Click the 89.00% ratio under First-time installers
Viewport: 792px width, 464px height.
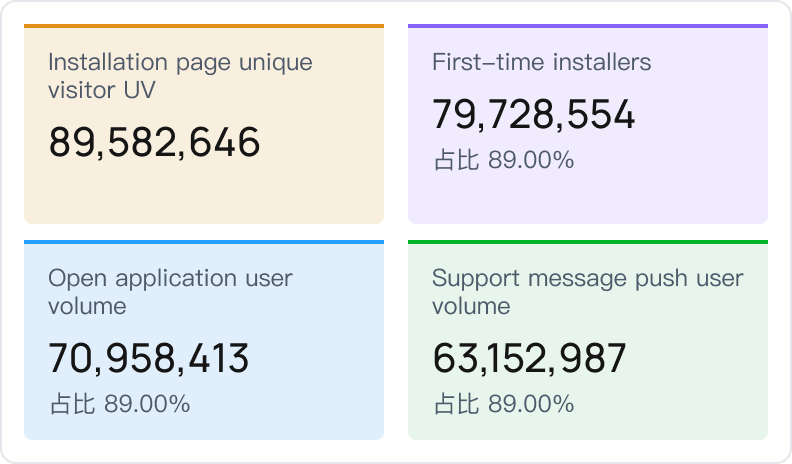[530, 160]
